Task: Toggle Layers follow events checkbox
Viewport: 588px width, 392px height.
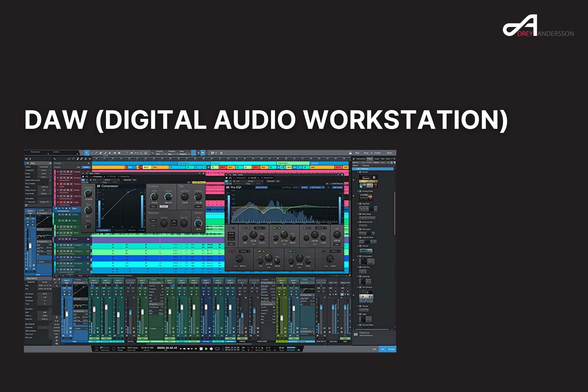Action: pyautogui.click(x=50, y=180)
